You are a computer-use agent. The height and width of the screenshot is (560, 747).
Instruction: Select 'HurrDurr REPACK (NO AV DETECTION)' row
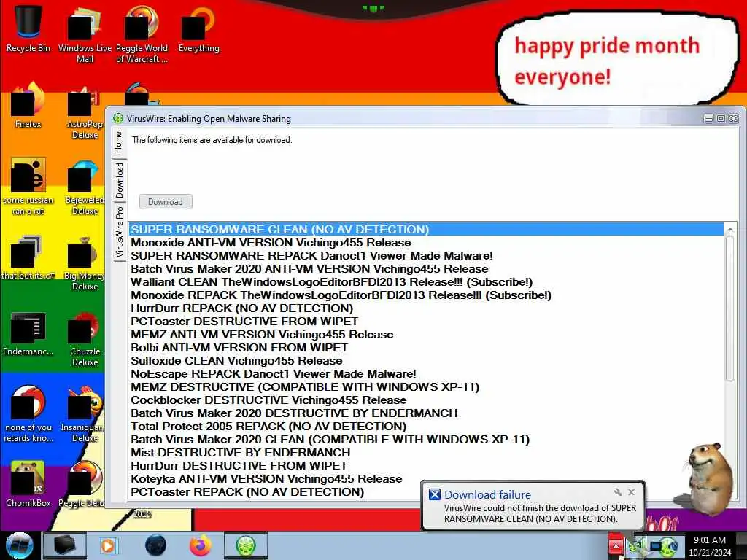pyautogui.click(x=426, y=308)
